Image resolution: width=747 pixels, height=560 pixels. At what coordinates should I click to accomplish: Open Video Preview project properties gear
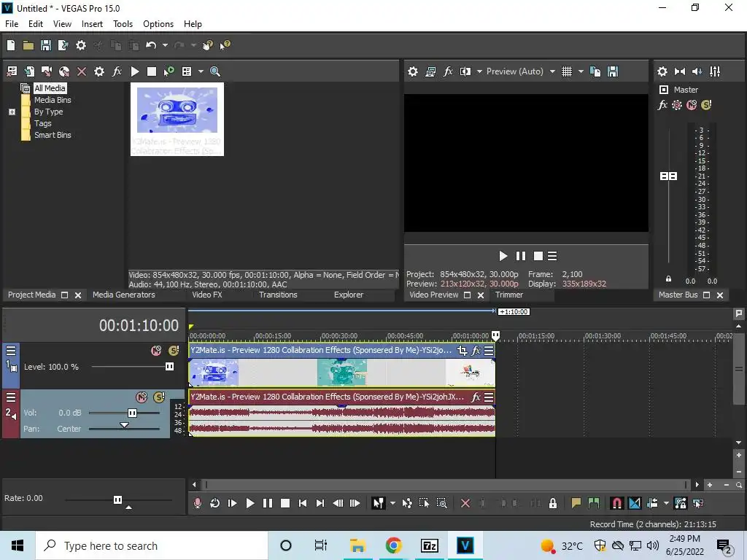point(413,71)
